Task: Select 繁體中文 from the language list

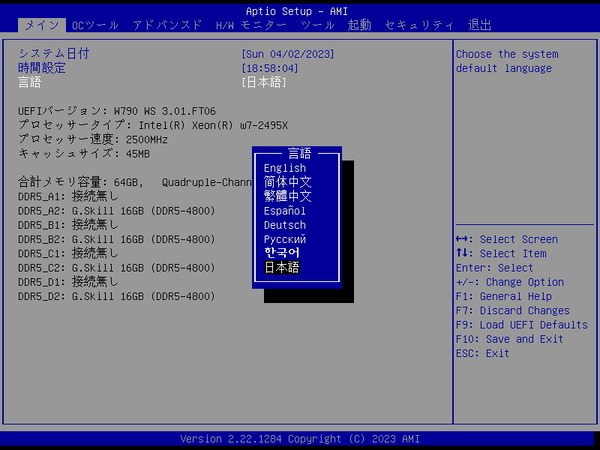Action: click(x=287, y=196)
